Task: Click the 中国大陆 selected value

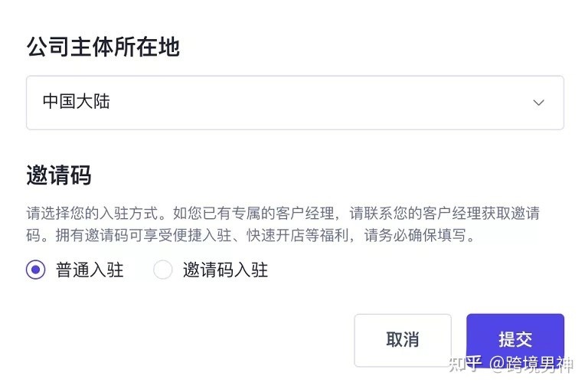Action: [77, 102]
